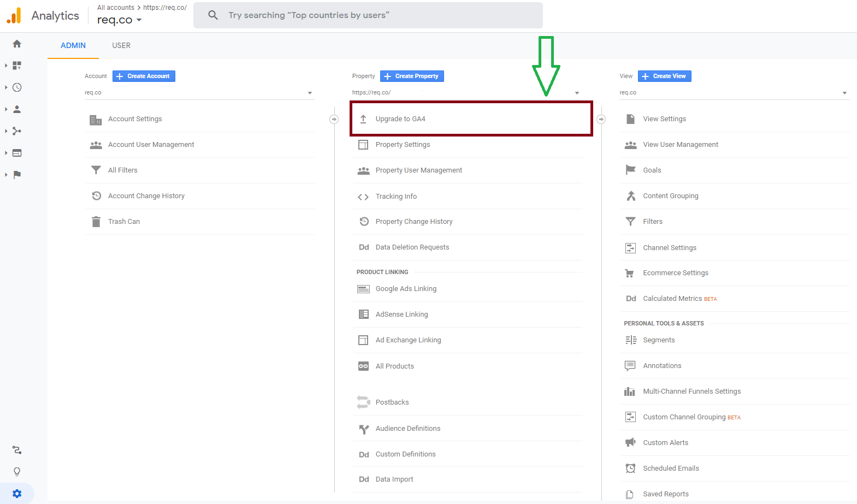Open Acquisition branching icon in sidebar

point(17,131)
